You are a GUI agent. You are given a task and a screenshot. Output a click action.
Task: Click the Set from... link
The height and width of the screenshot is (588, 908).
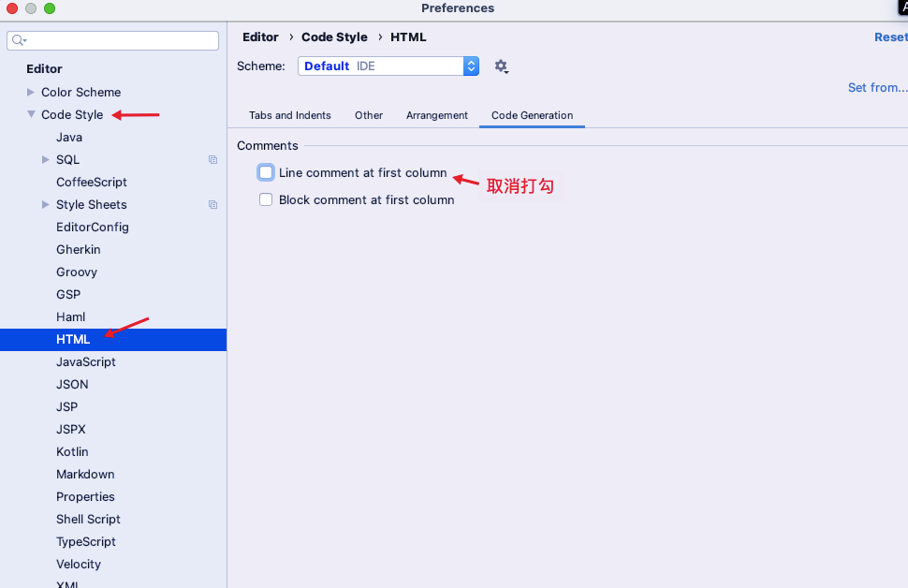click(x=877, y=87)
